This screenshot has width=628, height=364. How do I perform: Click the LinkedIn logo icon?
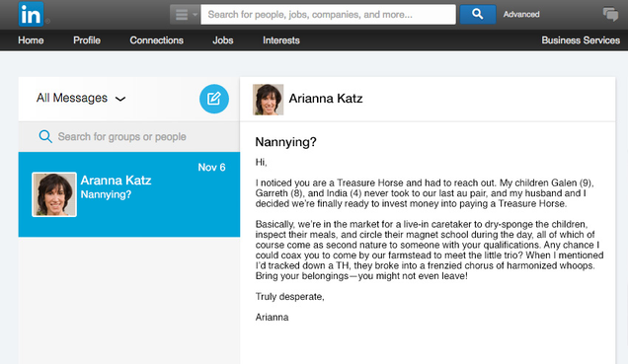(31, 14)
